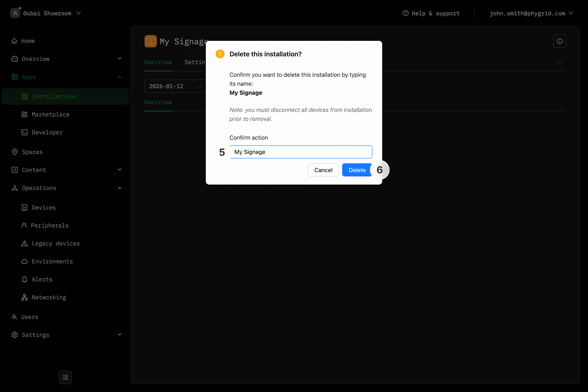Click the Delete button in dialog

tap(357, 170)
